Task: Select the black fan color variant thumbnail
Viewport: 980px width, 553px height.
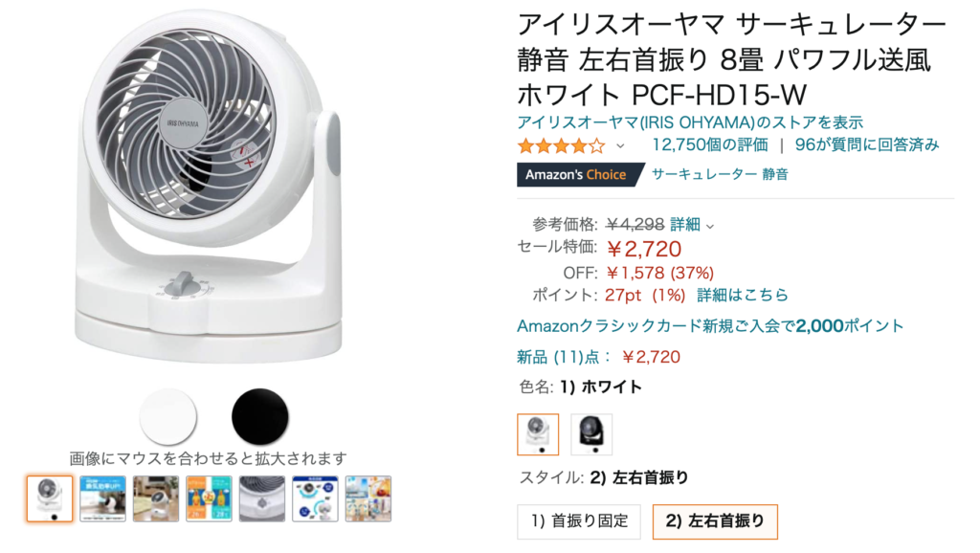Action: [591, 434]
